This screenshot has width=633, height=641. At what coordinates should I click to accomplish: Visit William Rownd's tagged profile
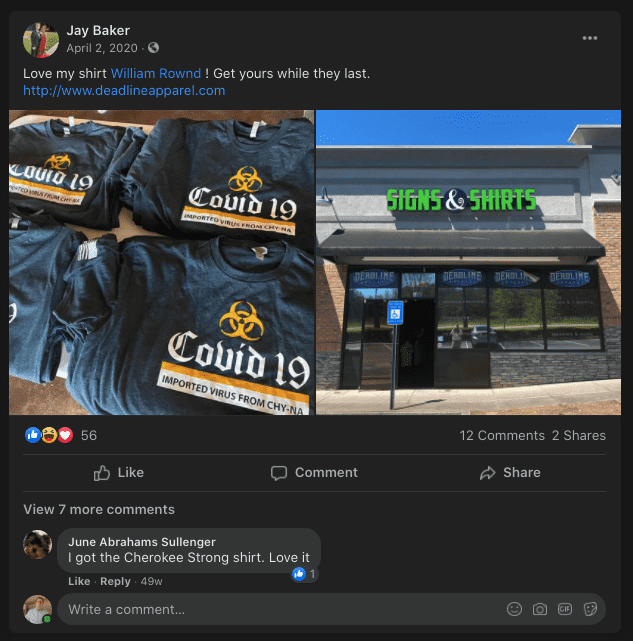[156, 74]
